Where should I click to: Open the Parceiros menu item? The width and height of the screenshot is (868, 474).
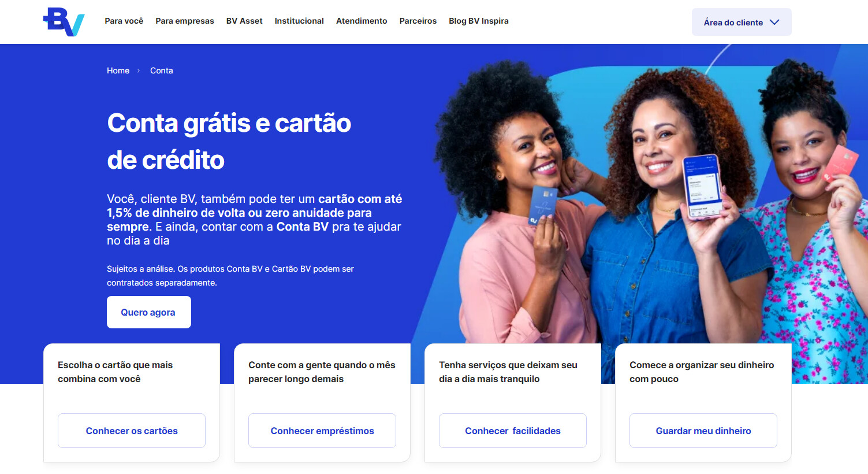418,21
